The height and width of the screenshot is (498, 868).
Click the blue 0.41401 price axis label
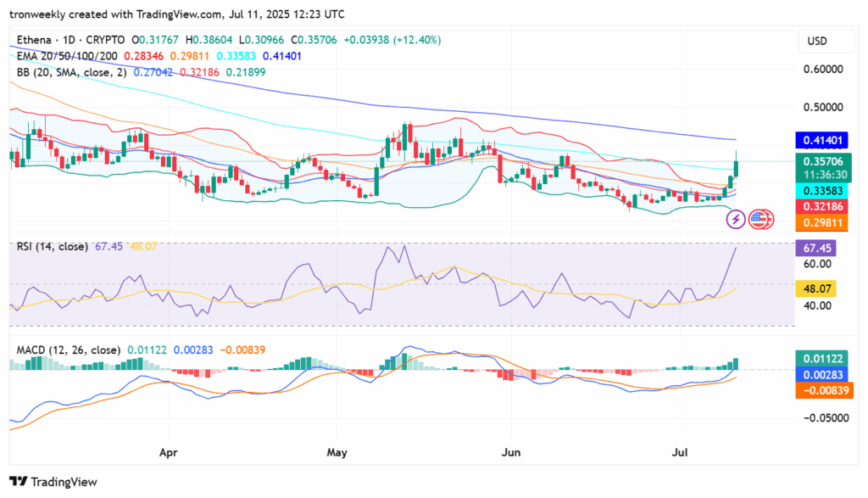click(822, 140)
